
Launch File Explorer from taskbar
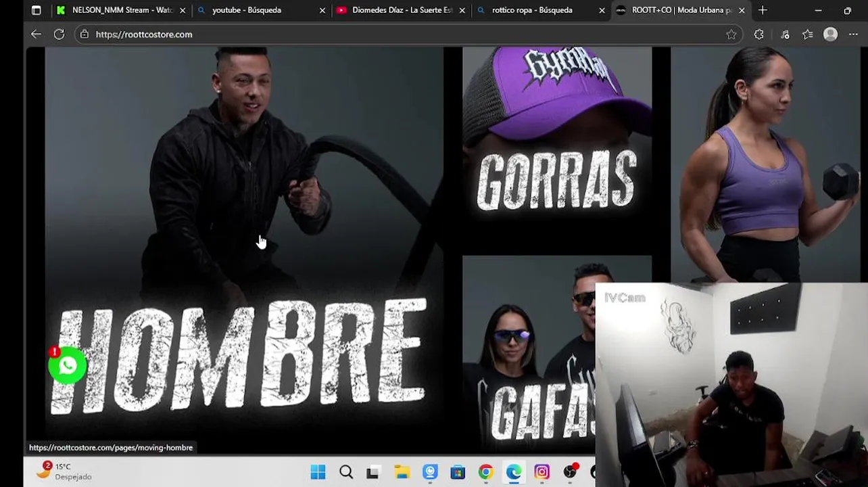pos(402,472)
